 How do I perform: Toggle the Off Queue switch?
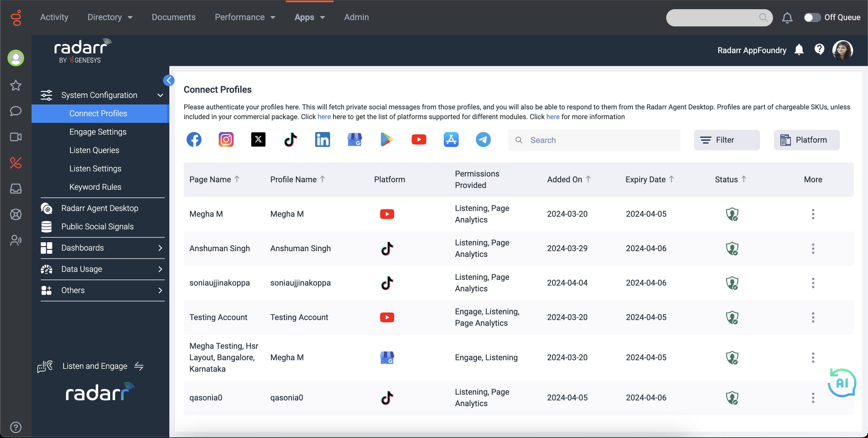coord(812,18)
